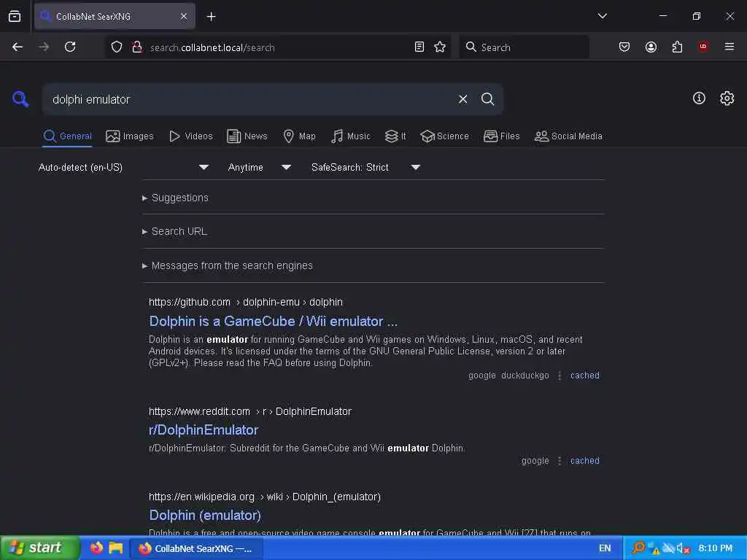
Task: Open uBlock Origin extension icon
Action: [703, 47]
